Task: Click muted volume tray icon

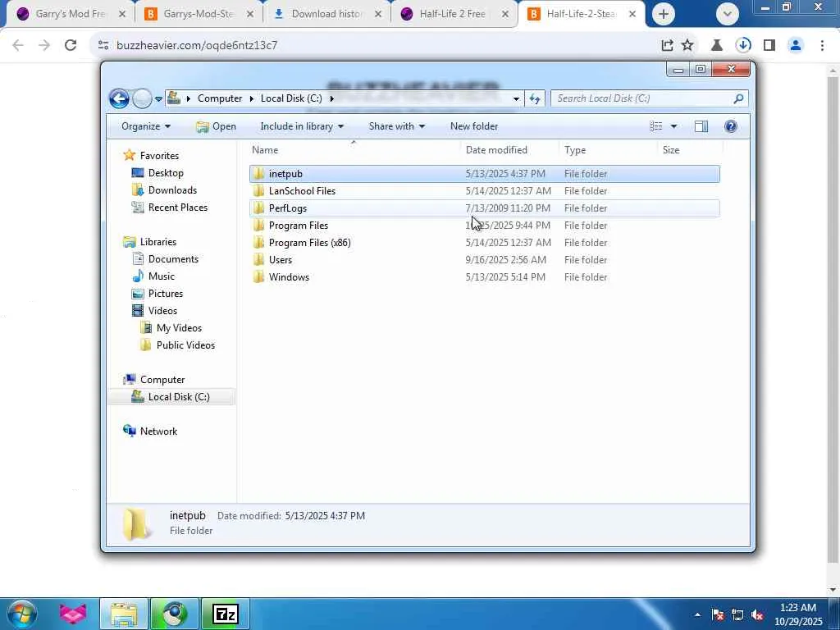Action: tap(757, 615)
